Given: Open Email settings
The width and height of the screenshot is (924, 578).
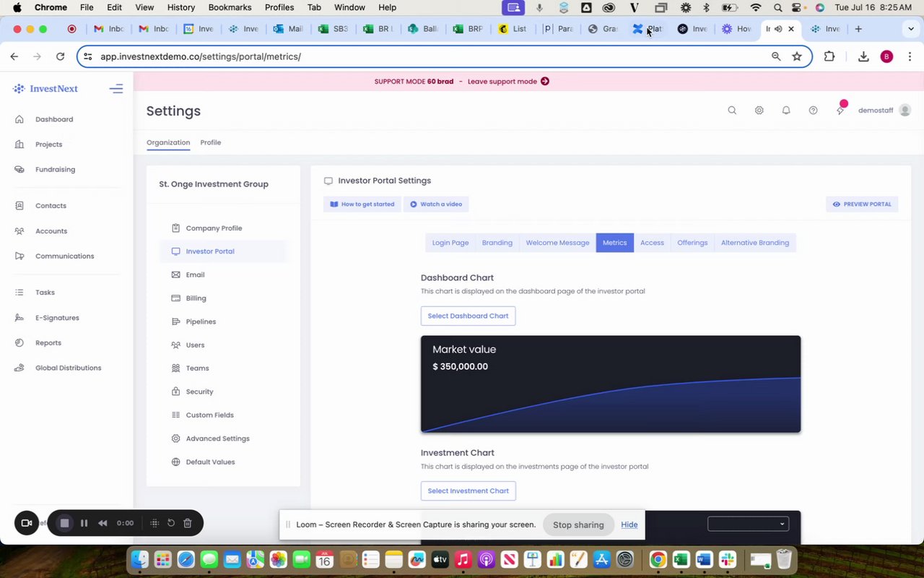Looking at the screenshot, I should [x=195, y=275].
